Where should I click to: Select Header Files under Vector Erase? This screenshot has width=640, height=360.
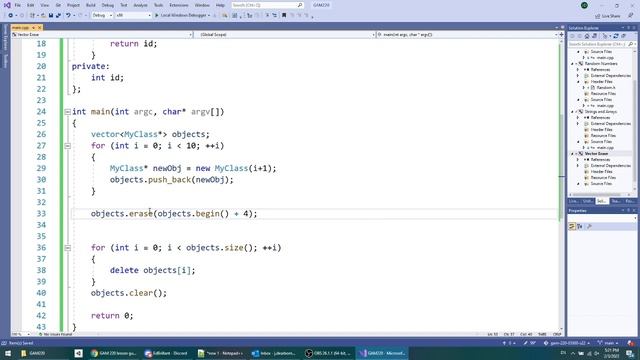[601, 172]
